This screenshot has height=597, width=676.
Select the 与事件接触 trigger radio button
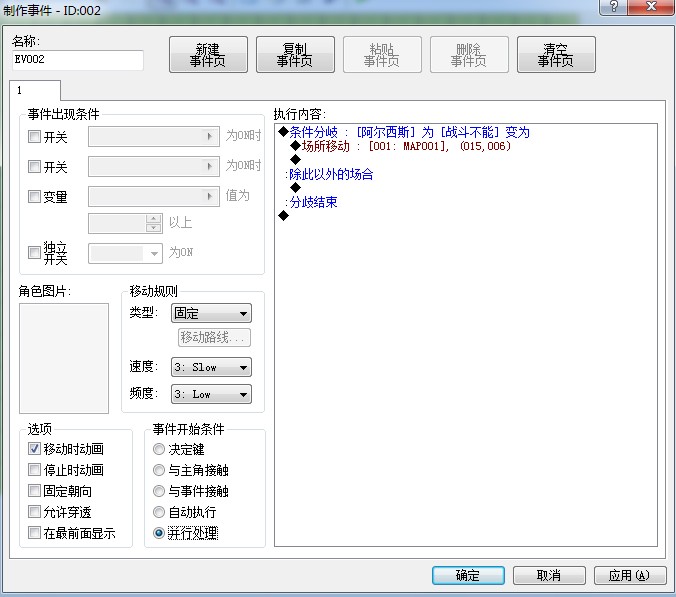[159, 491]
